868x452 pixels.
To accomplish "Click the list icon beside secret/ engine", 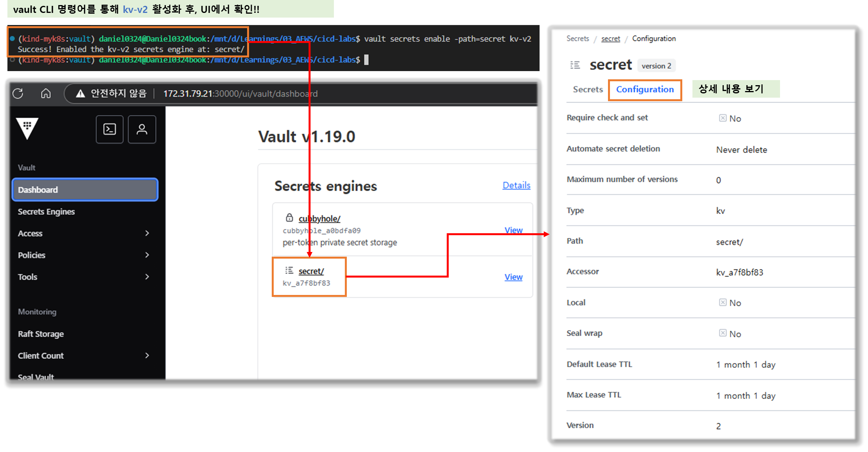I will coord(289,270).
